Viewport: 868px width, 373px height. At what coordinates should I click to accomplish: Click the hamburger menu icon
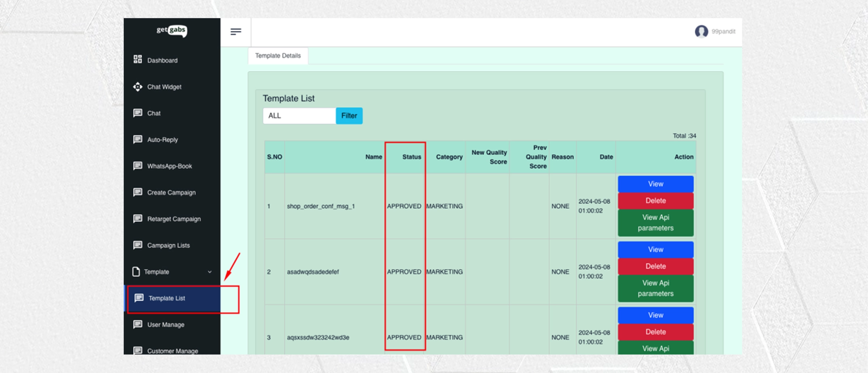(x=235, y=32)
